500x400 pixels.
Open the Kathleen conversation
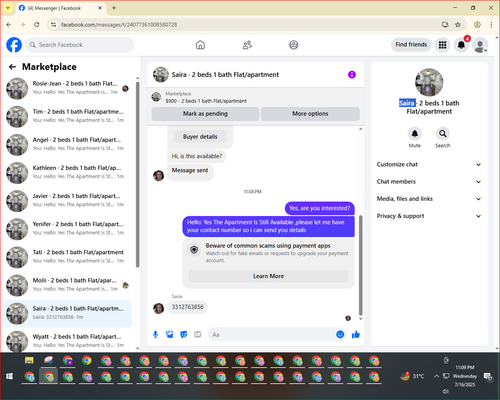tap(68, 173)
